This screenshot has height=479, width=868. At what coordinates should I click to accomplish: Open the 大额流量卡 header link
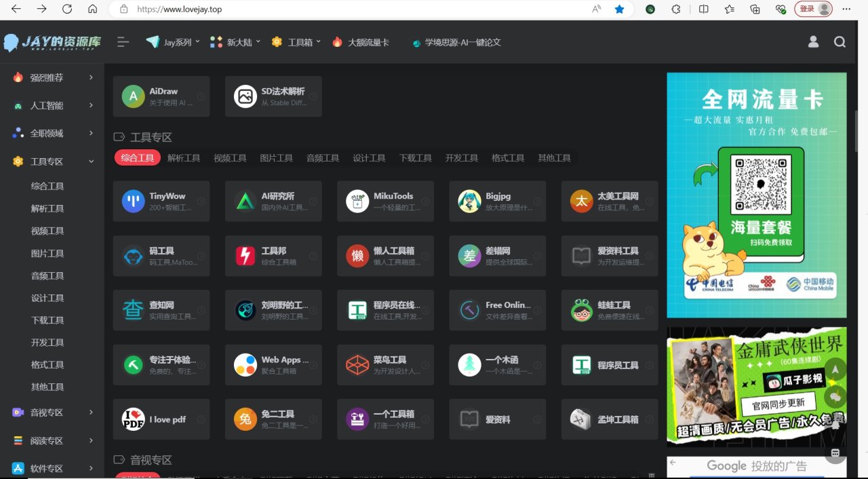(361, 42)
